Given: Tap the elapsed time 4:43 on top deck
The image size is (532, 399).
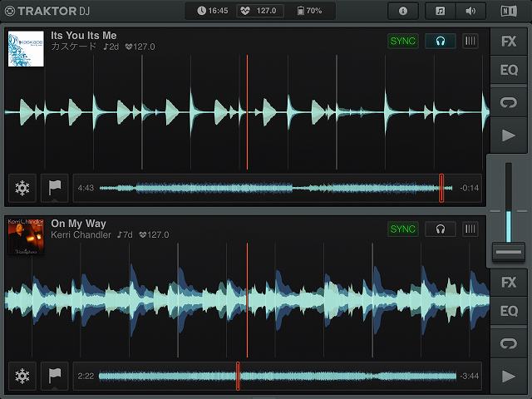Looking at the screenshot, I should click(x=86, y=188).
